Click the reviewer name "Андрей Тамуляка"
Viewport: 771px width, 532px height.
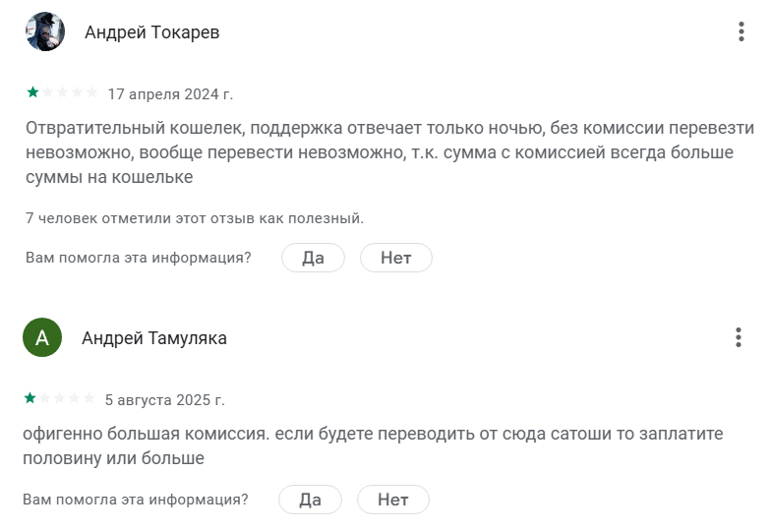[x=154, y=338]
